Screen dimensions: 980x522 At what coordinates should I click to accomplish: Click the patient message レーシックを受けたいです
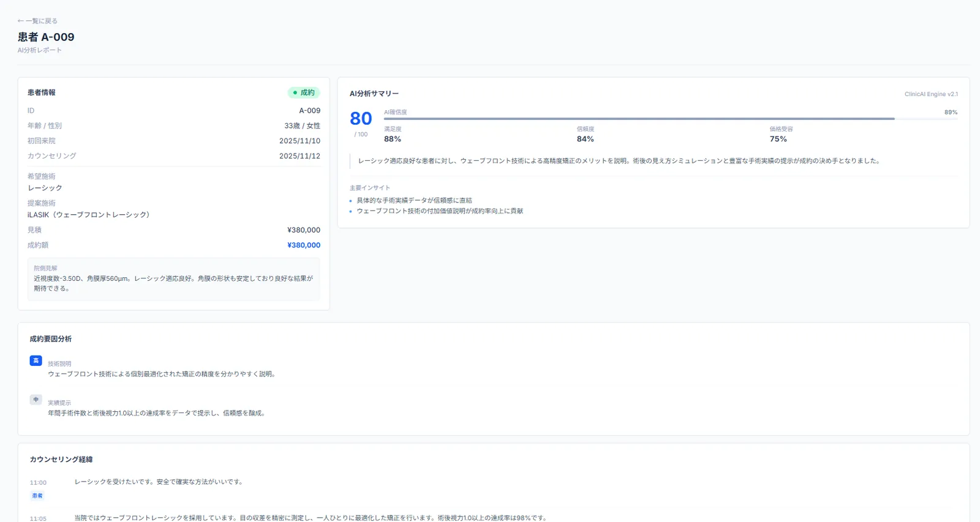(x=159, y=482)
